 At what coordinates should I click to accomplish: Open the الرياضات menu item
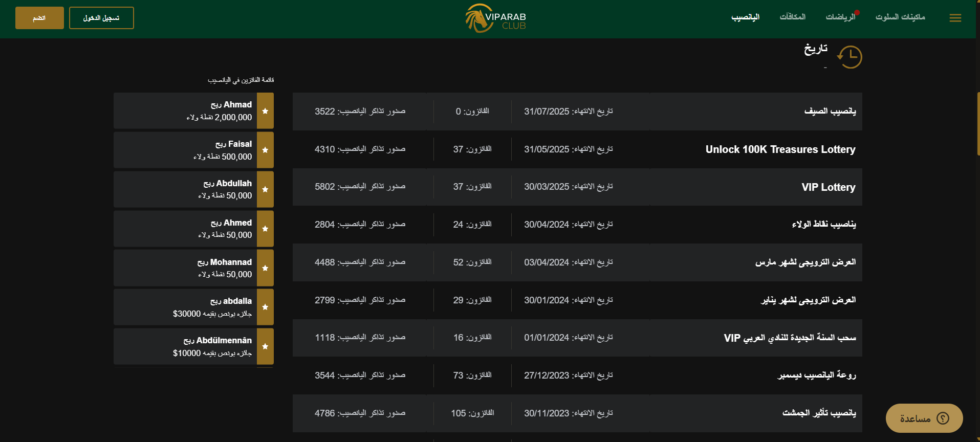coord(840,17)
